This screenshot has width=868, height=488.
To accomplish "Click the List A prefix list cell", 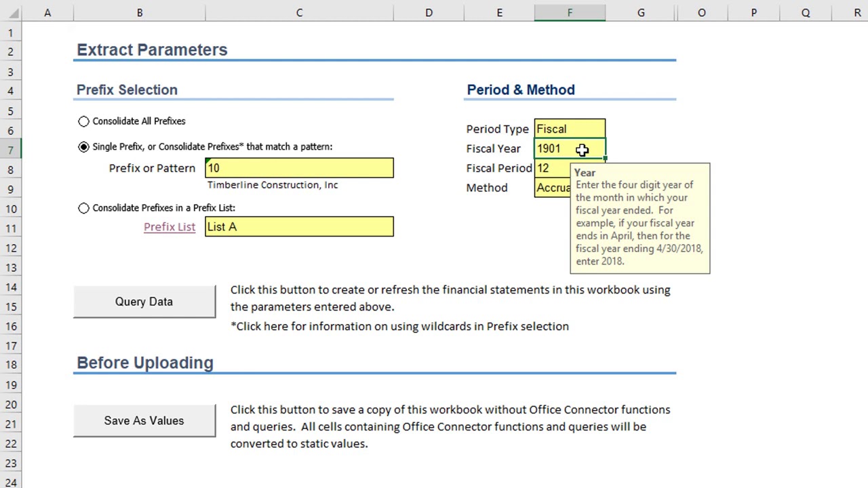I will click(299, 227).
